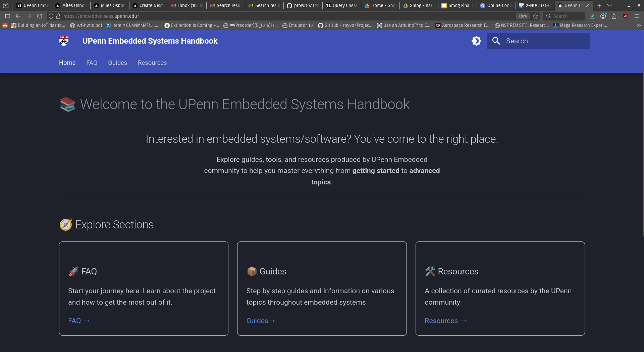644x352 pixels.
Task: Open the Extinction is Coming bookmark
Action: 192,25
